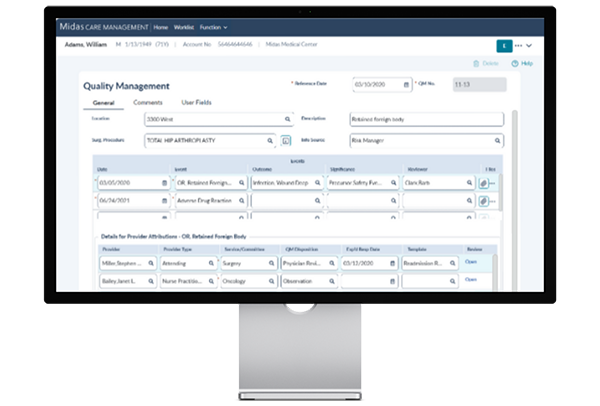
Task: Search lookup in Precursor Safety significance field
Action: coord(393,183)
